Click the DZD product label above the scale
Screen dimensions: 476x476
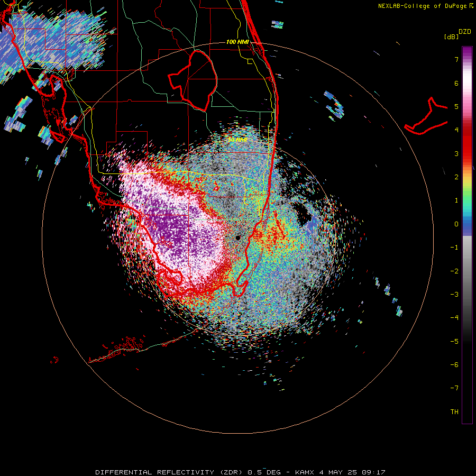[x=465, y=32]
